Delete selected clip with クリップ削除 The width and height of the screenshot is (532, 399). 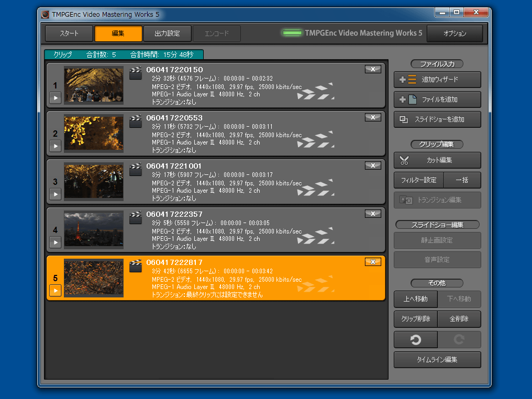click(x=416, y=319)
